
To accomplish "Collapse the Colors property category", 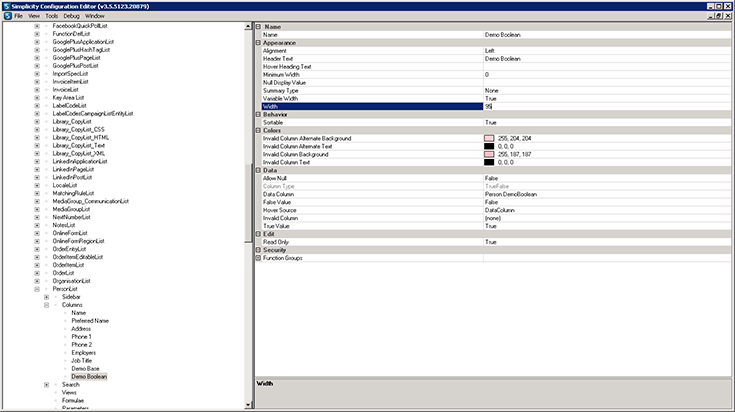I will pos(258,130).
